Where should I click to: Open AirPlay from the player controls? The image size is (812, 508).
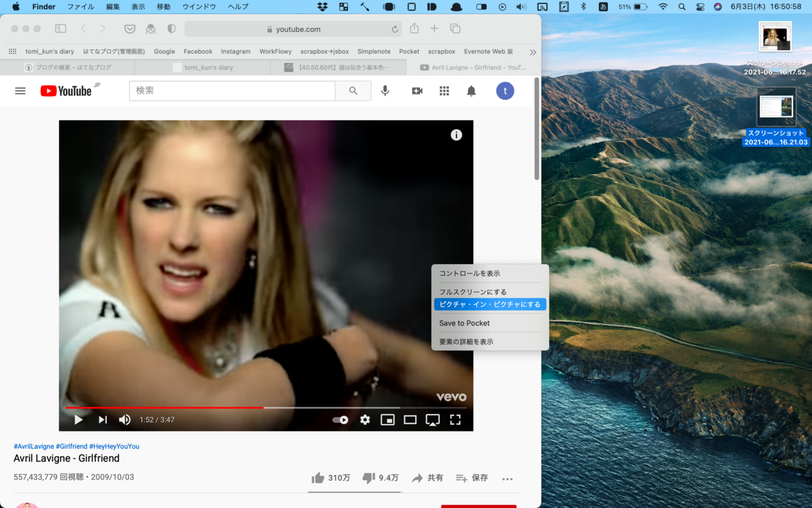432,420
